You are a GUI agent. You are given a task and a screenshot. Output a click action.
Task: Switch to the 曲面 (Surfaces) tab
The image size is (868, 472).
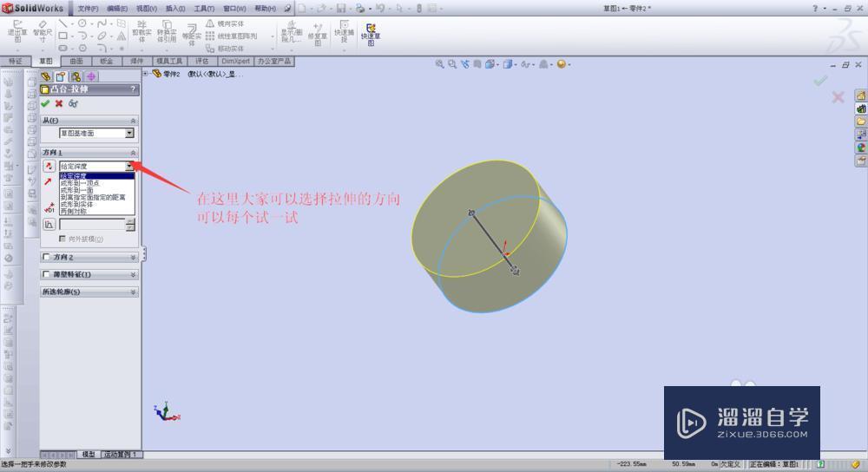tap(76, 61)
